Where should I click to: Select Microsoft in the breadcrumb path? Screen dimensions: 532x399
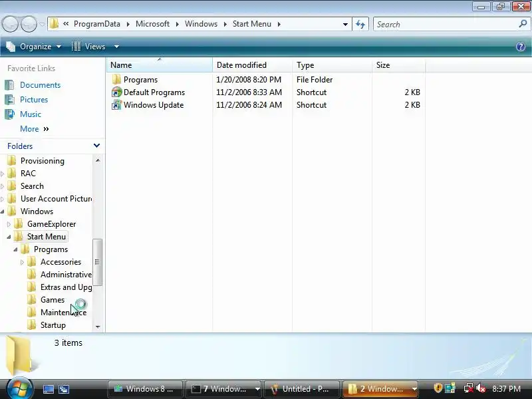coord(152,24)
